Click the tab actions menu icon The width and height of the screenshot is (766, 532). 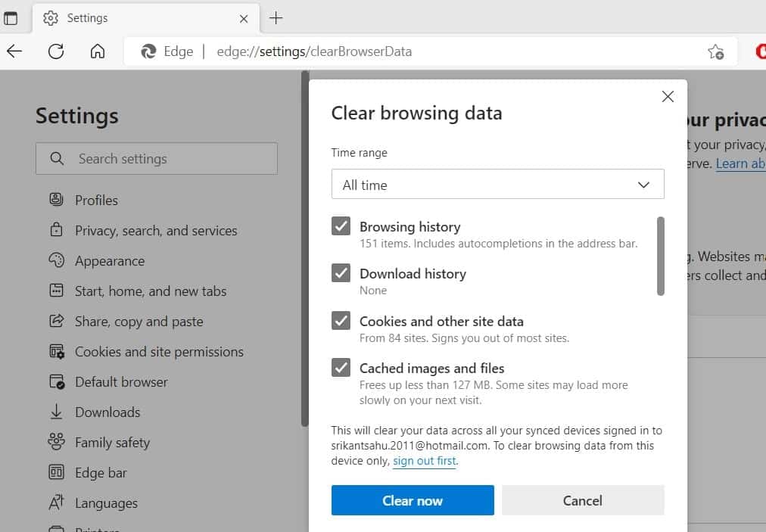point(11,17)
